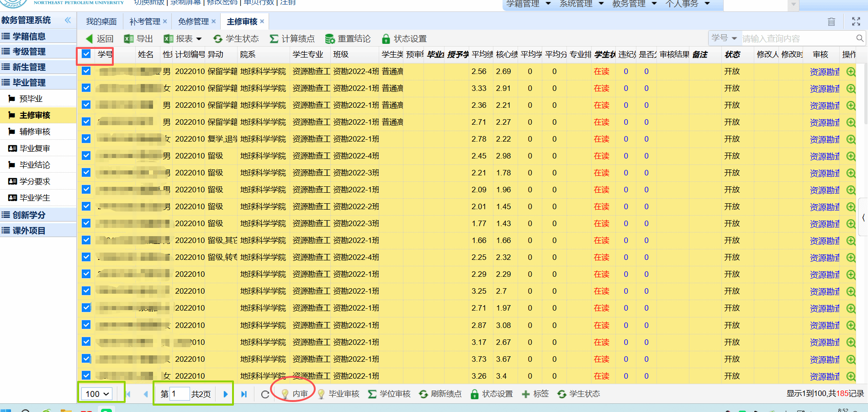Click the 毕业审核 button at bottom
The image size is (868, 412).
click(x=339, y=394)
